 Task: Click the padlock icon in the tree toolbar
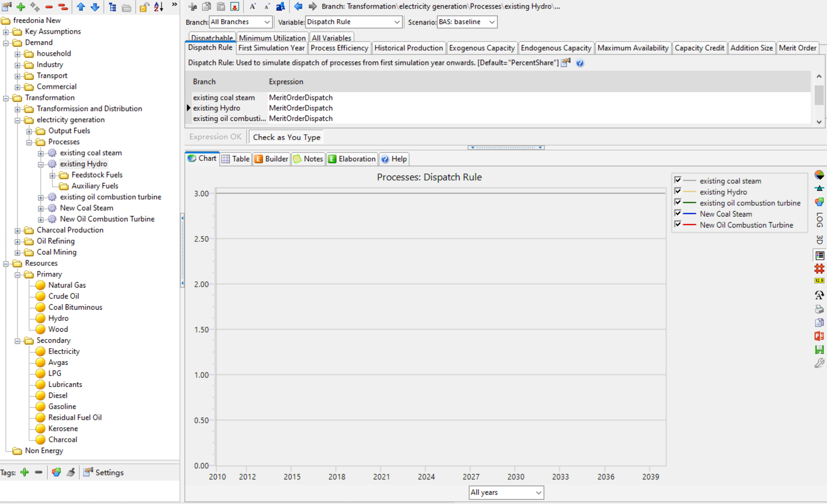click(144, 7)
